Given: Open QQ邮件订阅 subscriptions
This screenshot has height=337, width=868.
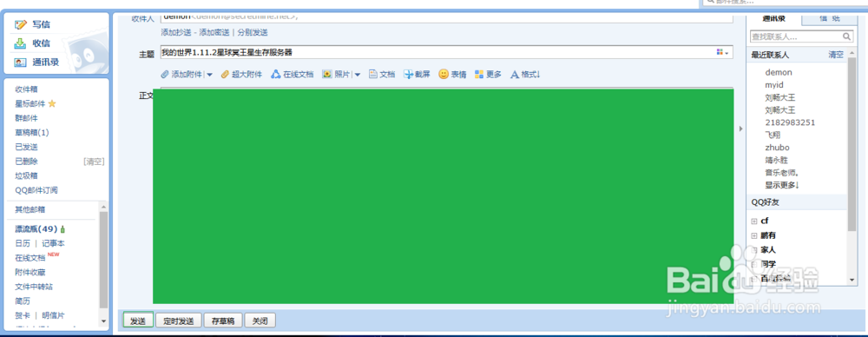Looking at the screenshot, I should 36,190.
